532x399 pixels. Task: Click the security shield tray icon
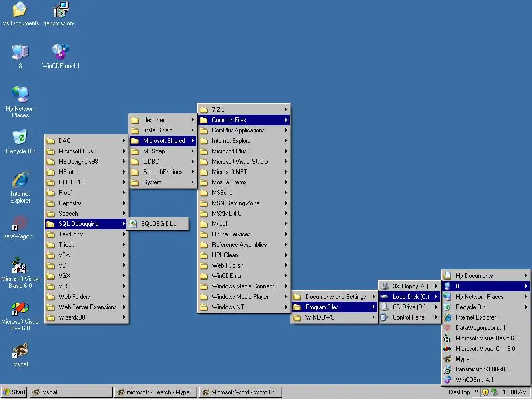coord(486,392)
